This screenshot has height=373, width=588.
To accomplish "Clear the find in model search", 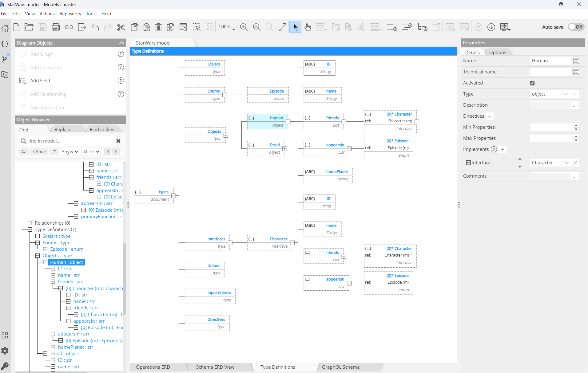I will [x=118, y=141].
